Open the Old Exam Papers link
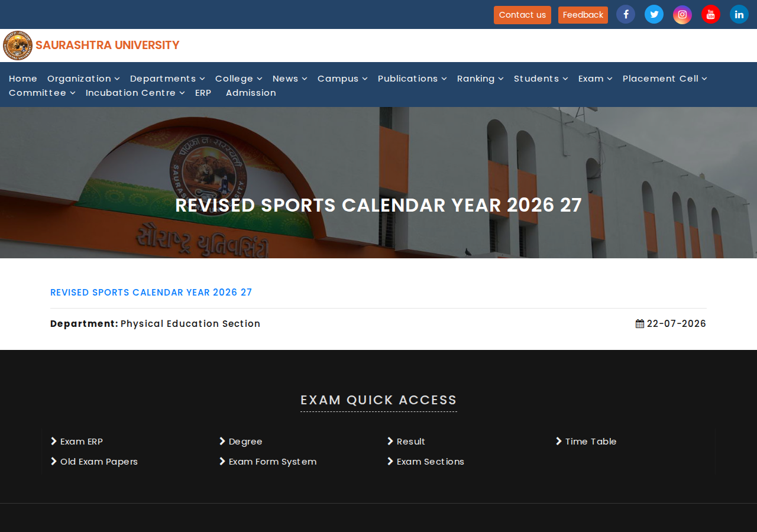The height and width of the screenshot is (532, 757). coord(94,462)
